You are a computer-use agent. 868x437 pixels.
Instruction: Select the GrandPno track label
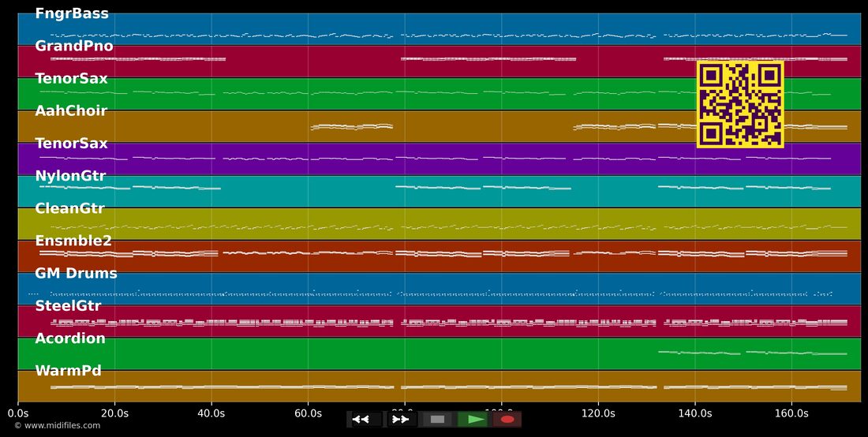[74, 46]
